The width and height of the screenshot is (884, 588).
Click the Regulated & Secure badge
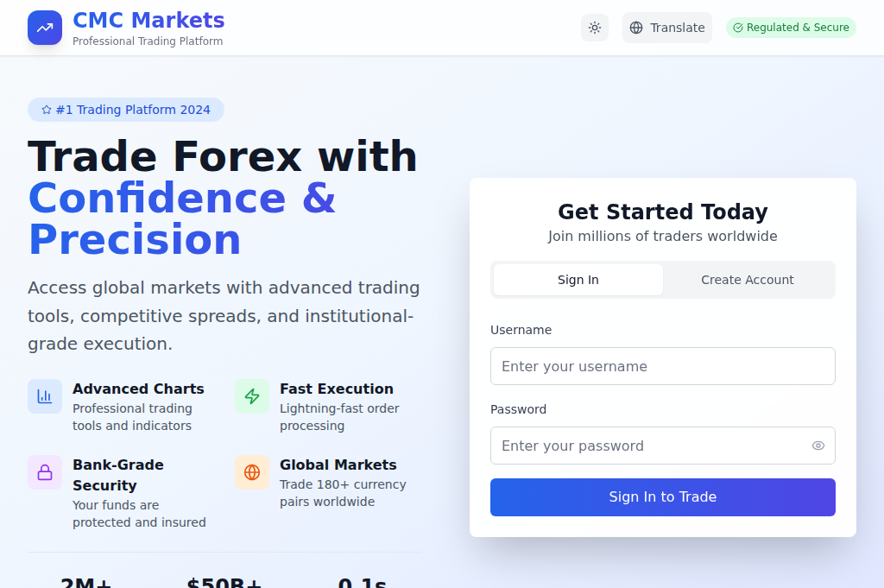pos(791,27)
